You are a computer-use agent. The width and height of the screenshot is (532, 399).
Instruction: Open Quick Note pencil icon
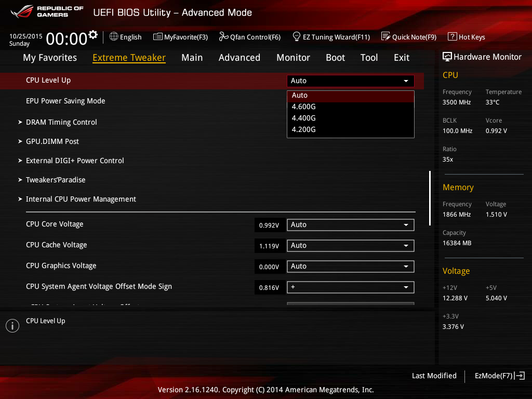(386, 36)
